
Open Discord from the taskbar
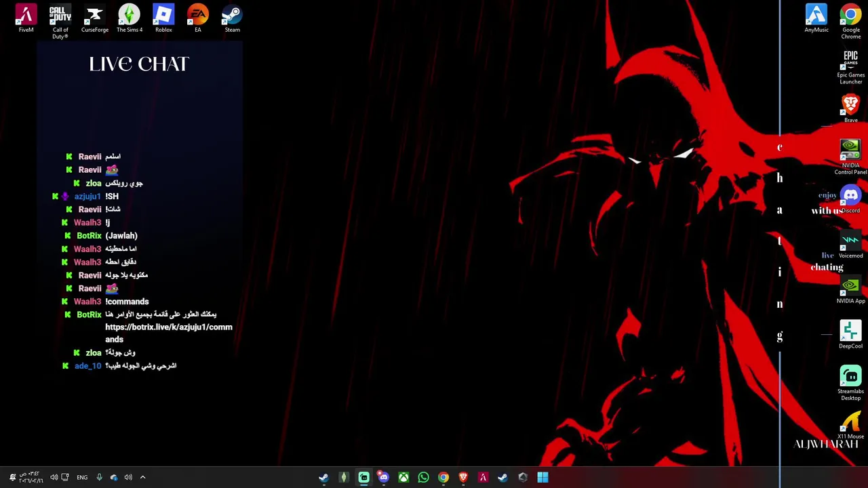click(383, 477)
